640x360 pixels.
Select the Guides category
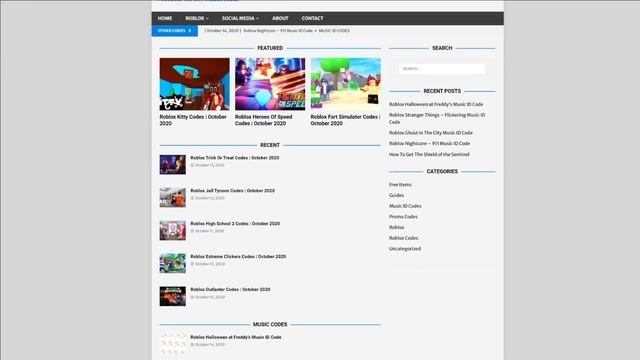(396, 196)
